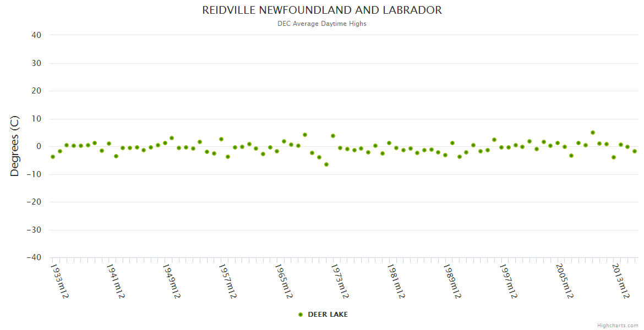Open the Highcharts.com credit link

[x=618, y=325]
